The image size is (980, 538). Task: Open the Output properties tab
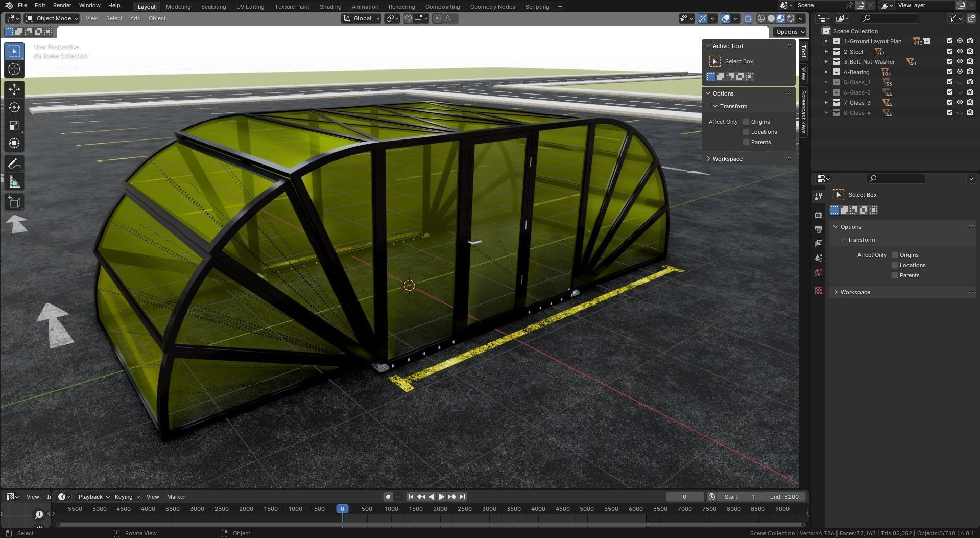(x=819, y=229)
